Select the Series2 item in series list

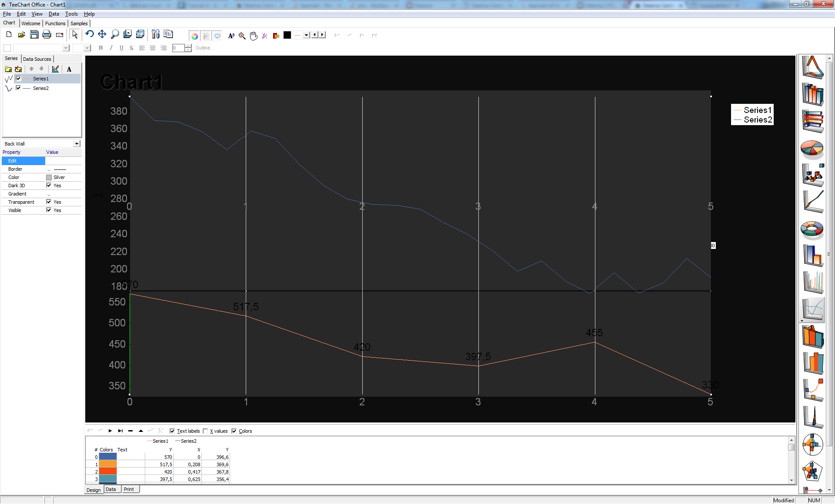coord(41,88)
